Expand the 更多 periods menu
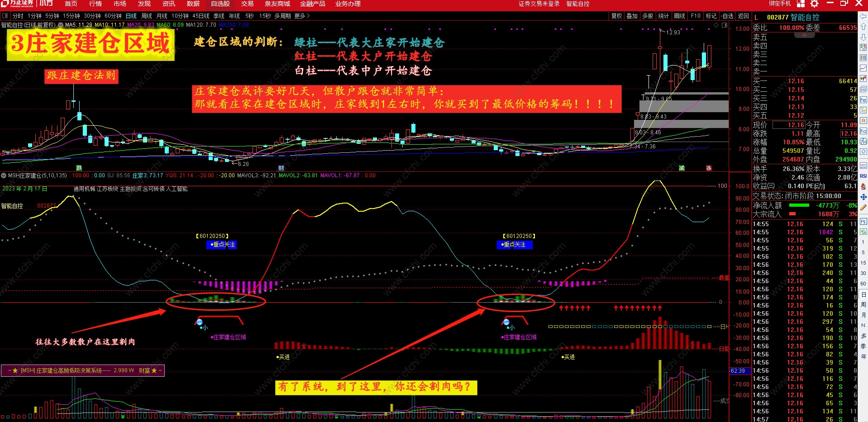Image resolution: width=868 pixels, height=422 pixels. (x=302, y=16)
